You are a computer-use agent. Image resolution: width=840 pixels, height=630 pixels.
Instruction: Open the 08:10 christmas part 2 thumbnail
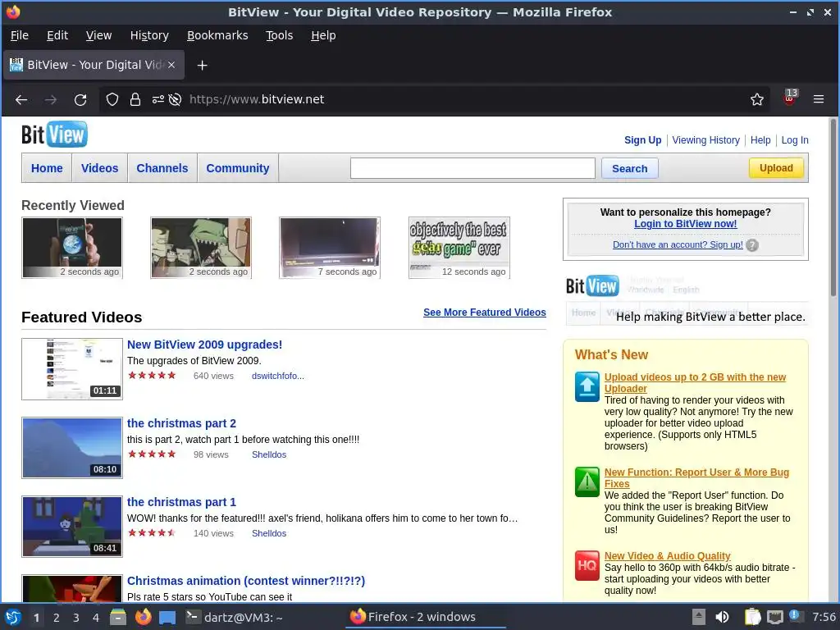(x=72, y=448)
